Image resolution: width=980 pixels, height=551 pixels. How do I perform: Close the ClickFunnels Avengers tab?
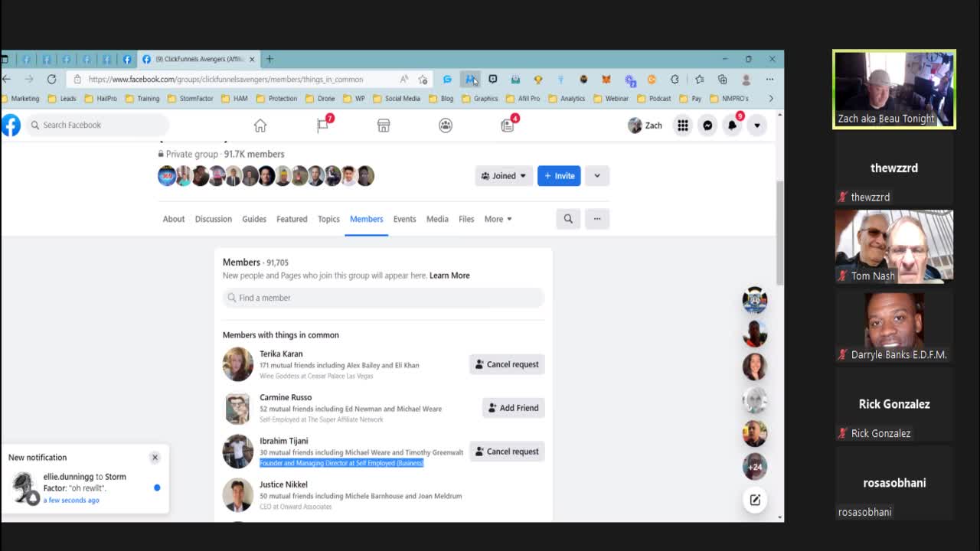coord(252,59)
